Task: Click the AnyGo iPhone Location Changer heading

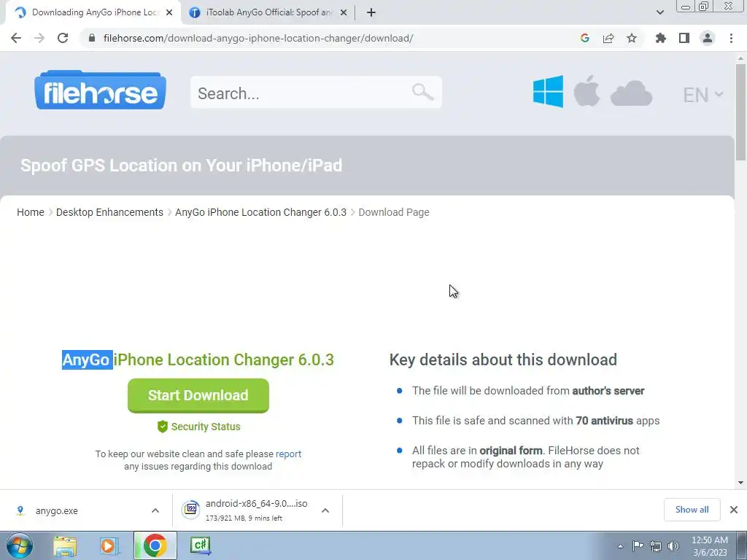Action: point(198,359)
